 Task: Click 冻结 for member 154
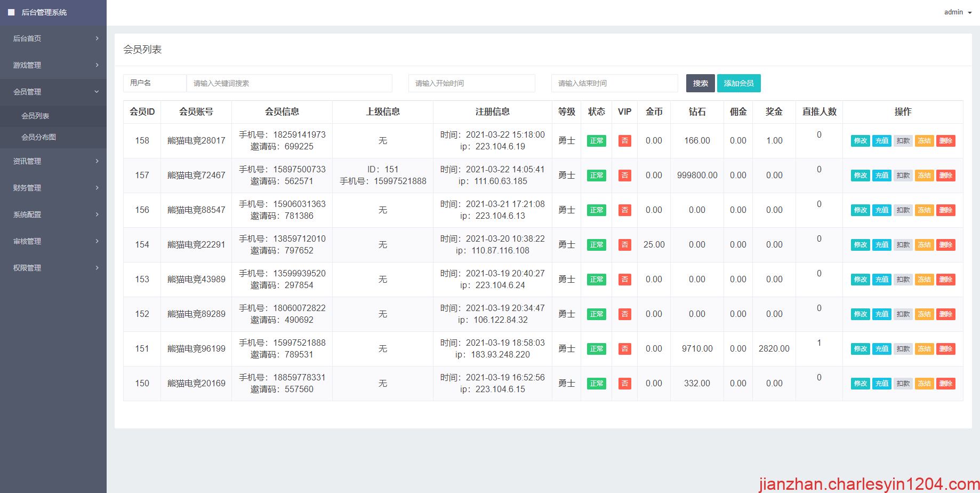(924, 245)
